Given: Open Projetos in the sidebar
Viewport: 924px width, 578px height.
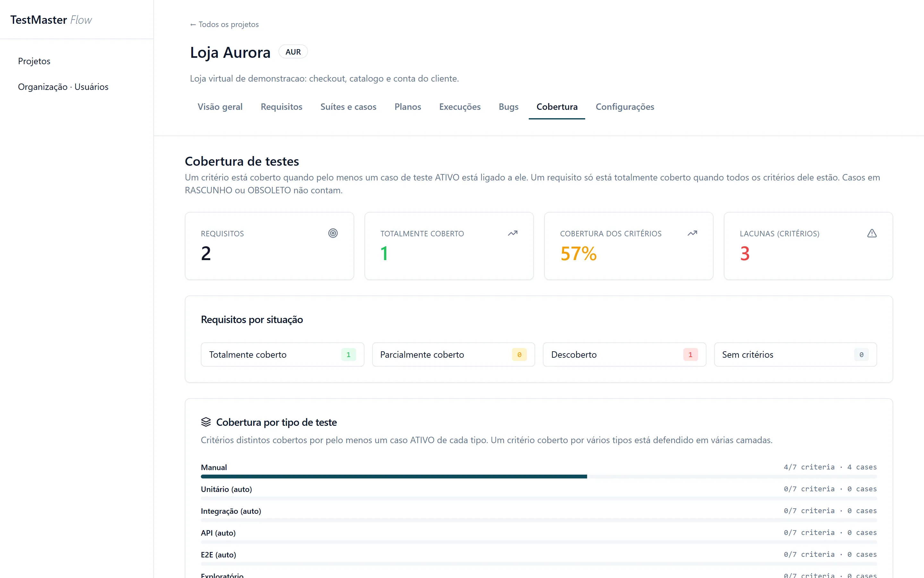Looking at the screenshot, I should (34, 61).
